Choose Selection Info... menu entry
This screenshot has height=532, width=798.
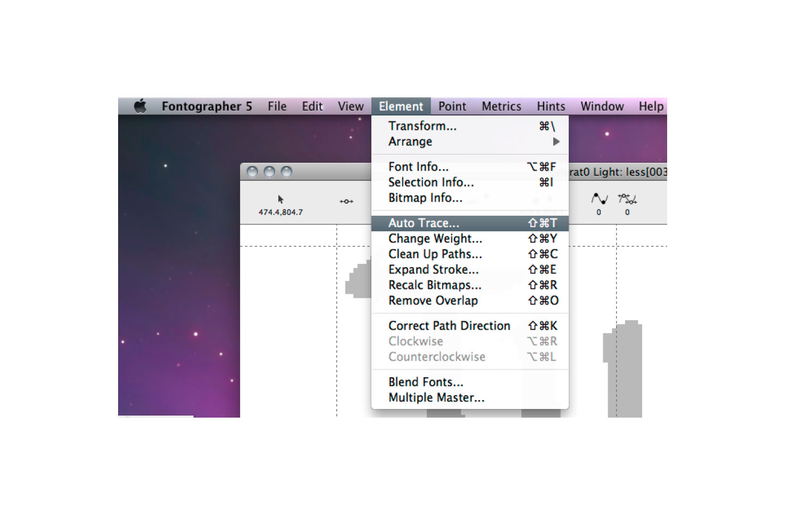coord(470,182)
